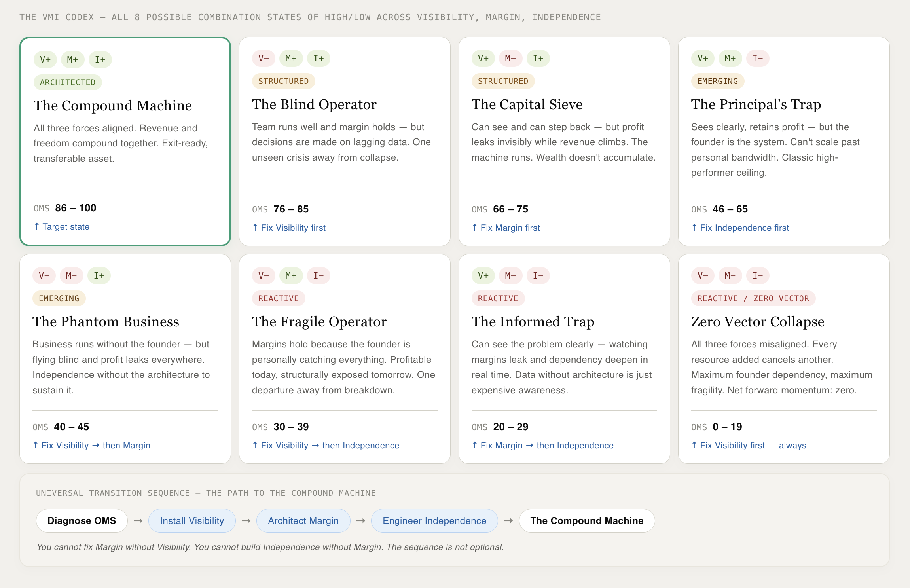This screenshot has width=910, height=588.
Task: Click Fix Margin first link
Action: (x=510, y=228)
